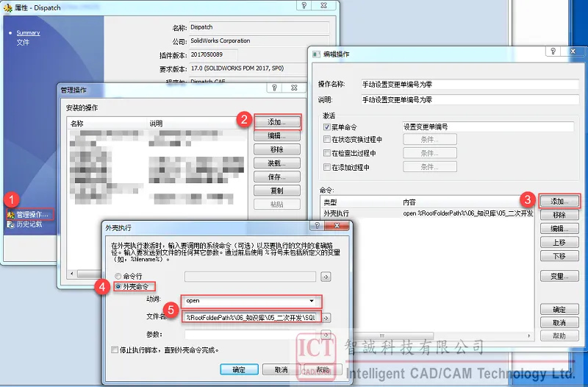Click the help question mark in 属性 - Dispatch title bar
Image resolution: width=588 pixels, height=387 pixels.
coord(303,5)
